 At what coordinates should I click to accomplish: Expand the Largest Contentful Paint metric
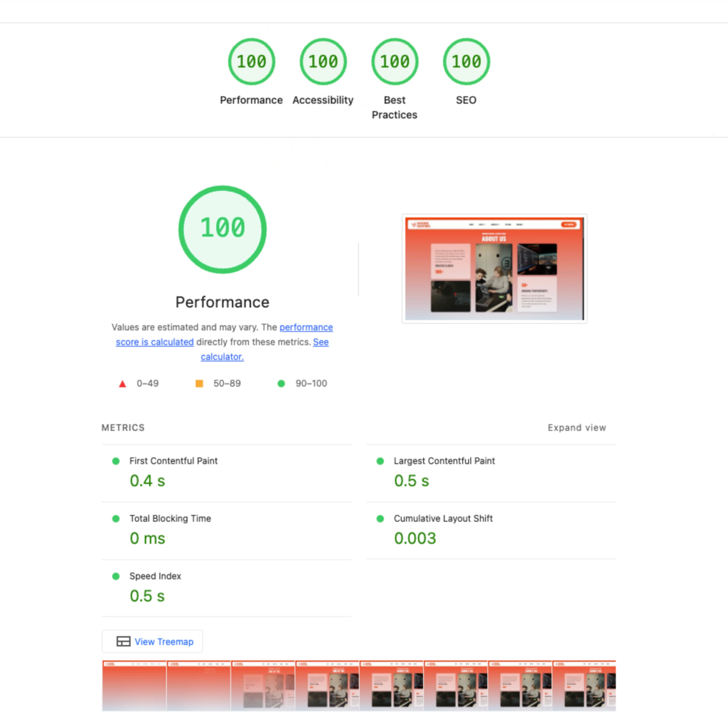click(444, 461)
